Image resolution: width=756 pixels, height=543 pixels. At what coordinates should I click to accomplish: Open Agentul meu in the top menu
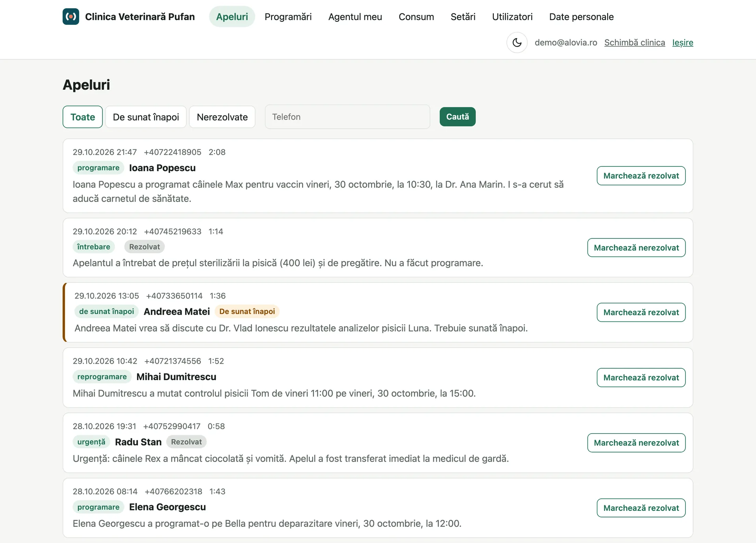point(355,17)
